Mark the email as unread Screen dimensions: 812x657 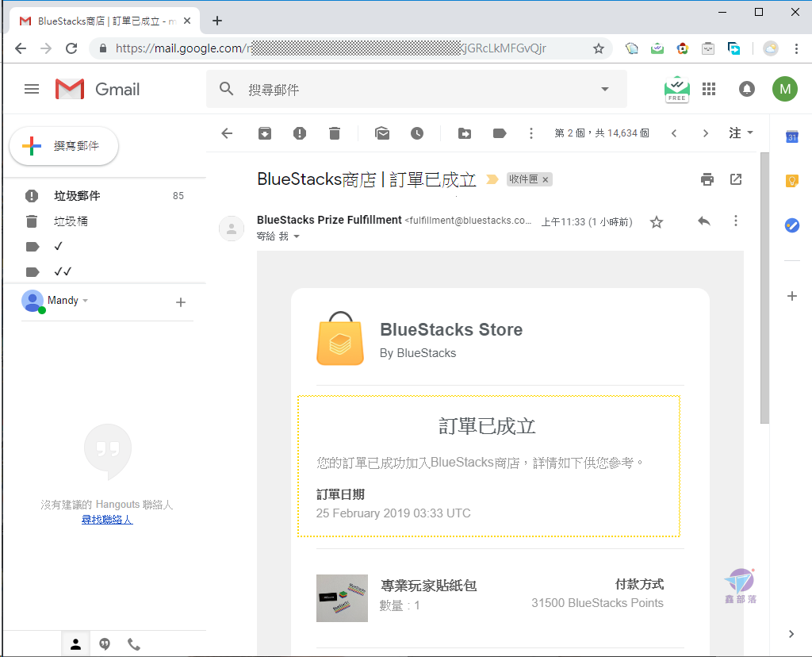382,133
